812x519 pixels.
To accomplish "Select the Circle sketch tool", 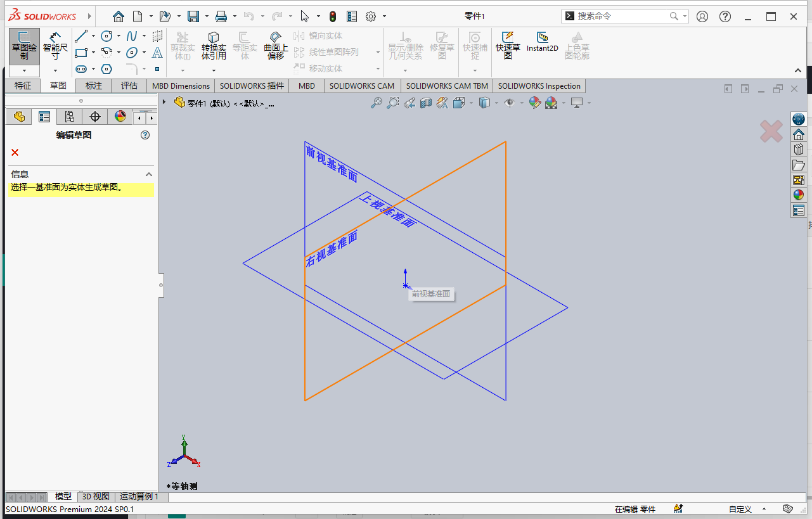I will click(x=106, y=36).
